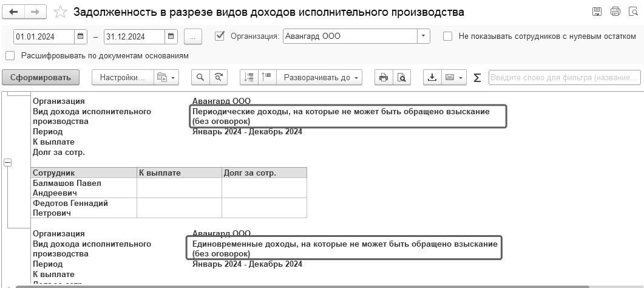Screen dimensions: 644x288
Task: Enable Не показывать сотрудников с нулевым остатком
Action: tap(448, 36)
